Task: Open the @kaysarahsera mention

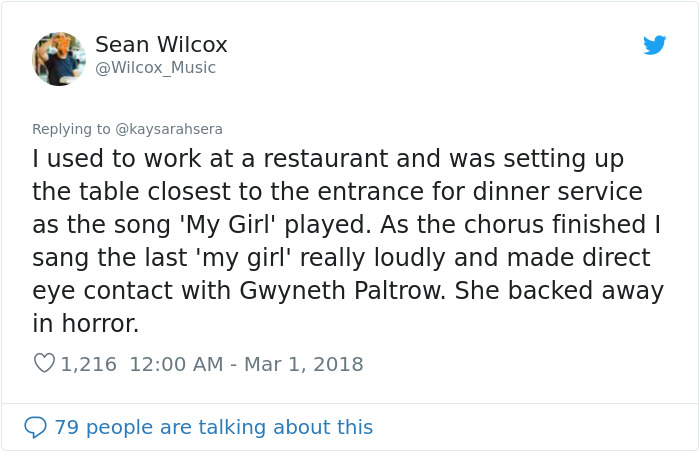Action: (169, 129)
